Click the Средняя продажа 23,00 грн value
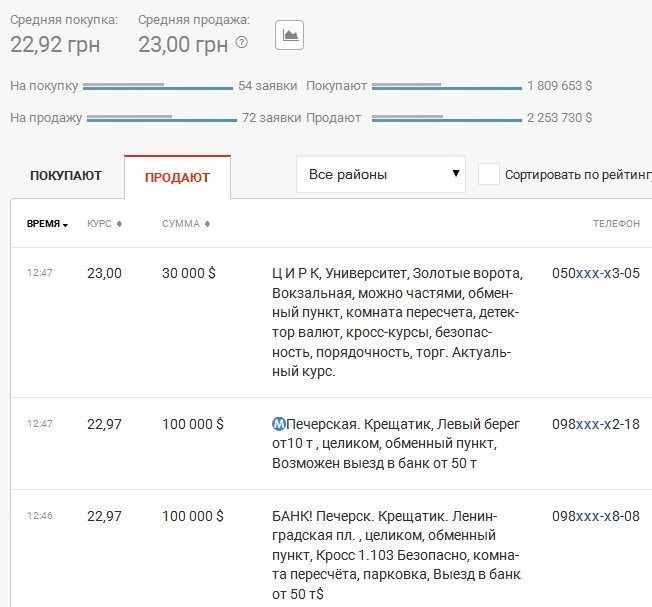The width and height of the screenshot is (652, 607). coord(183,44)
